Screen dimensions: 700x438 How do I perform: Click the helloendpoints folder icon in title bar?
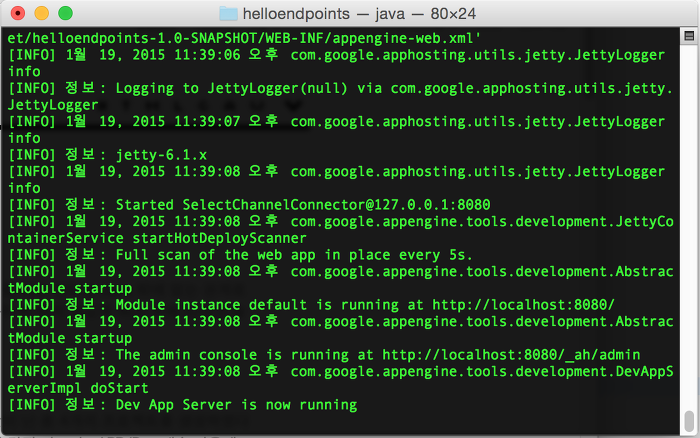[228, 14]
